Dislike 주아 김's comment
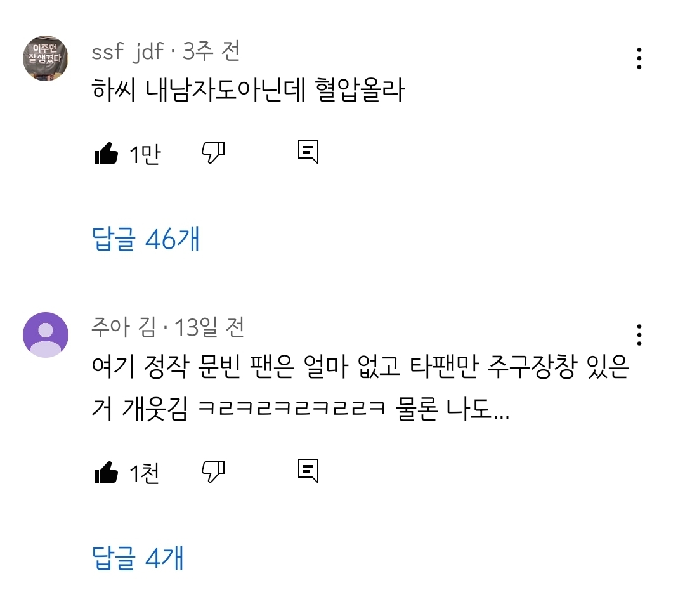 point(214,471)
